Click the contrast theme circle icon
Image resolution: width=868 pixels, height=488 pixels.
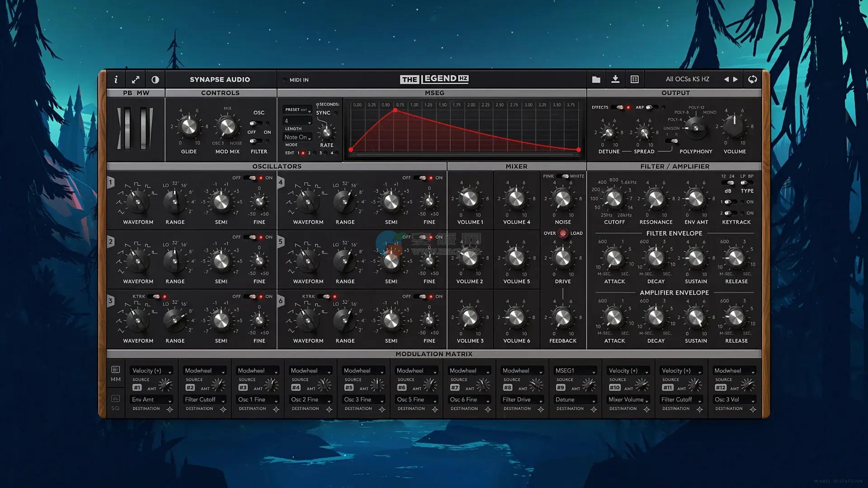point(155,80)
